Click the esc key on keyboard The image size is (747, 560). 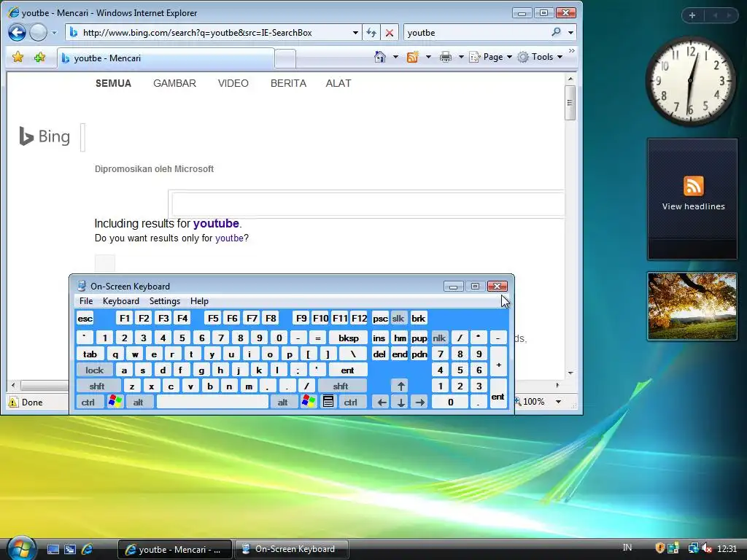pyautogui.click(x=85, y=318)
